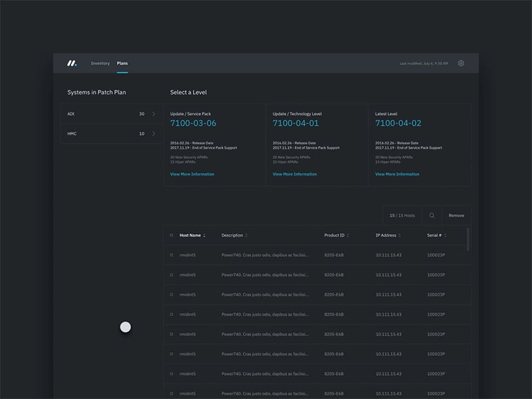This screenshot has width=532, height=399.
Task: Click the Systems in Patch Plan heading
Action: (x=96, y=92)
